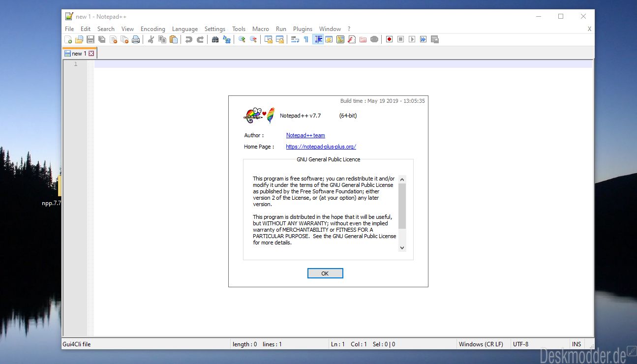This screenshot has height=364, width=637.
Task: Select the 'new 1' document tab
Action: click(x=79, y=54)
